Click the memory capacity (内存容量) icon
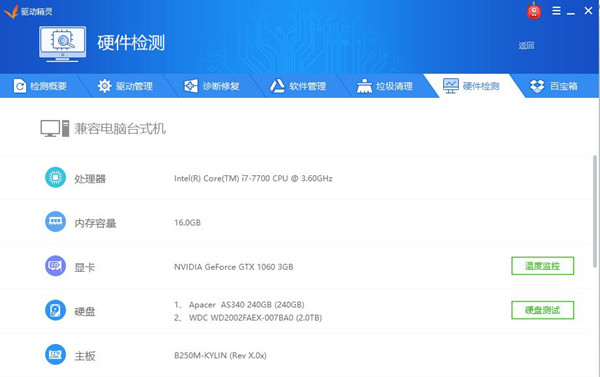 coord(55,222)
